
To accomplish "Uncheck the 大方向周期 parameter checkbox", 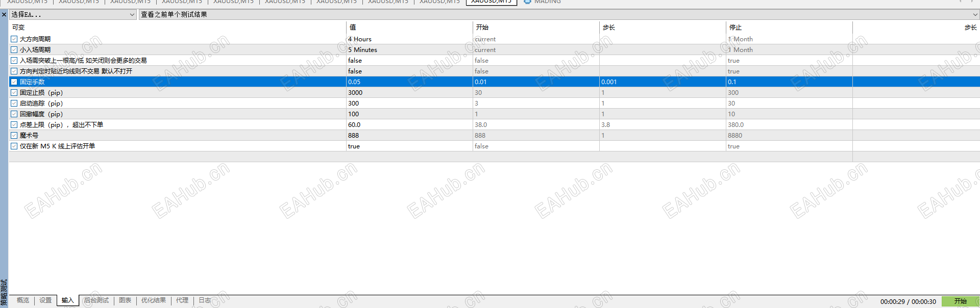I will [x=14, y=39].
